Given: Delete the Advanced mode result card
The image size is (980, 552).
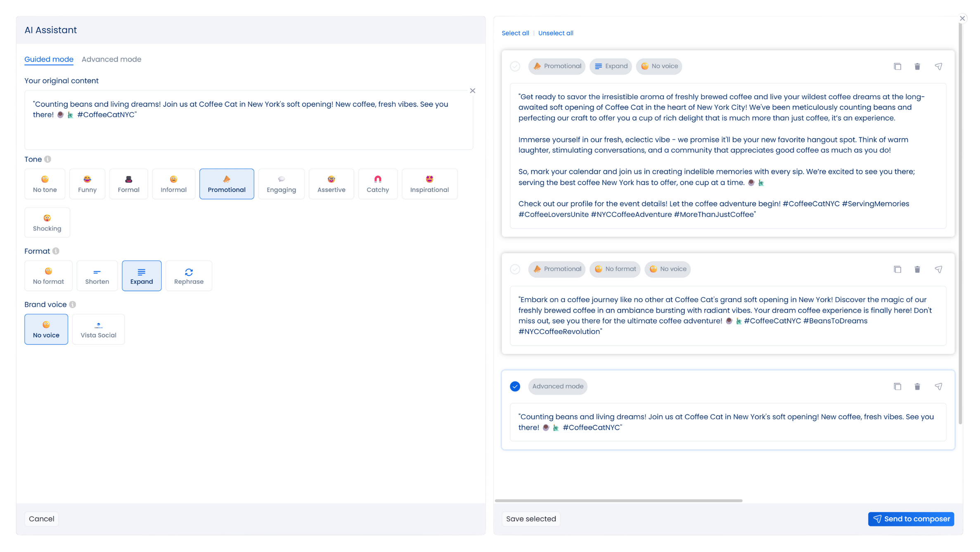Looking at the screenshot, I should coord(917,386).
